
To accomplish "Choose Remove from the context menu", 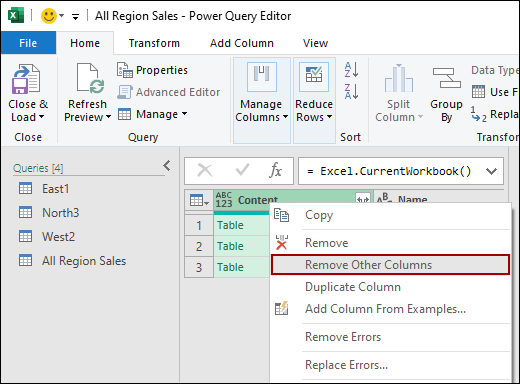I will pyautogui.click(x=390, y=243).
